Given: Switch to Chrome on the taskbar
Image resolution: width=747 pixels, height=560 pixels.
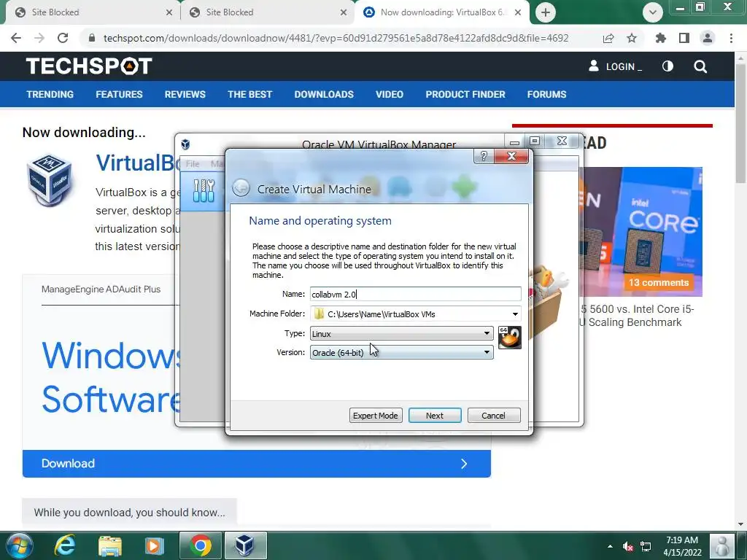Looking at the screenshot, I should (201, 545).
